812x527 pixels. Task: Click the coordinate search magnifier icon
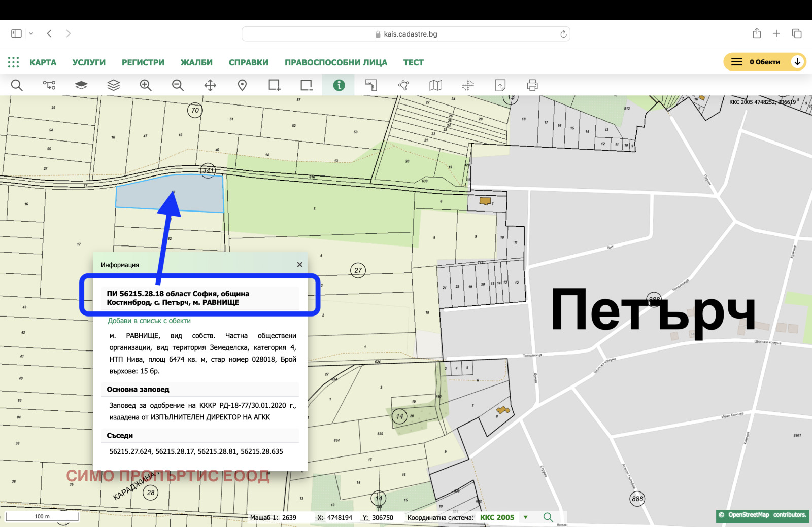click(548, 517)
